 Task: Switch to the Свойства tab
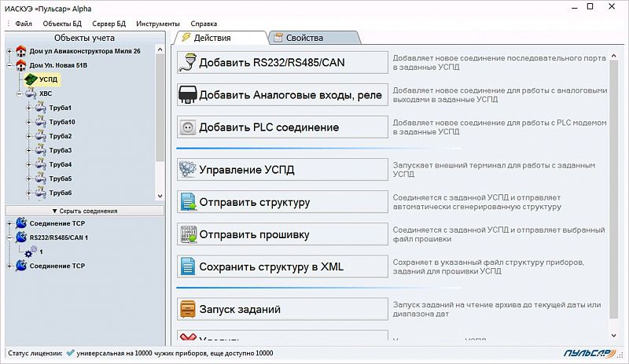point(314,38)
